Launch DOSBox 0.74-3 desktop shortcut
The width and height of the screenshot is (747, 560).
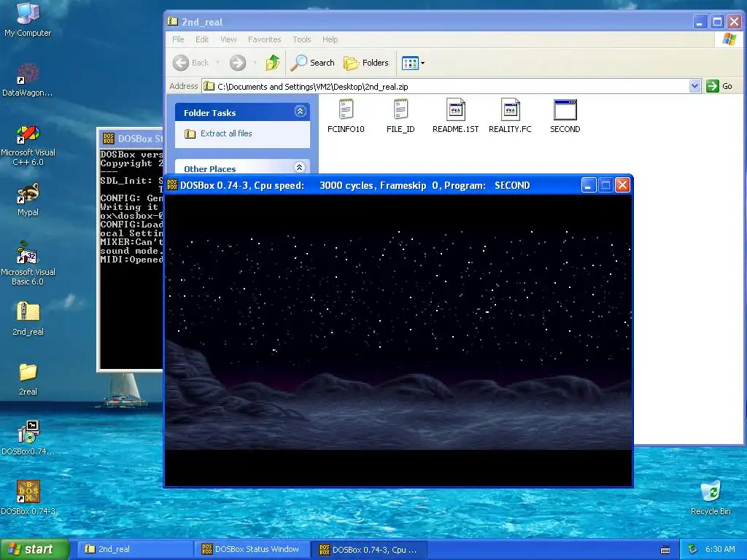pos(28,498)
